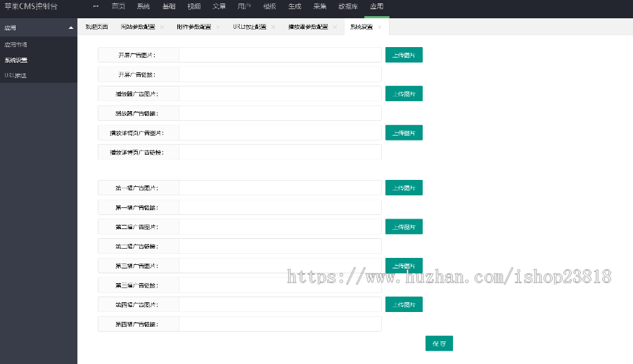Screen dimensions: 633x364
Task: Collapse the 应用 sidebar group arrow
Action: point(71,28)
